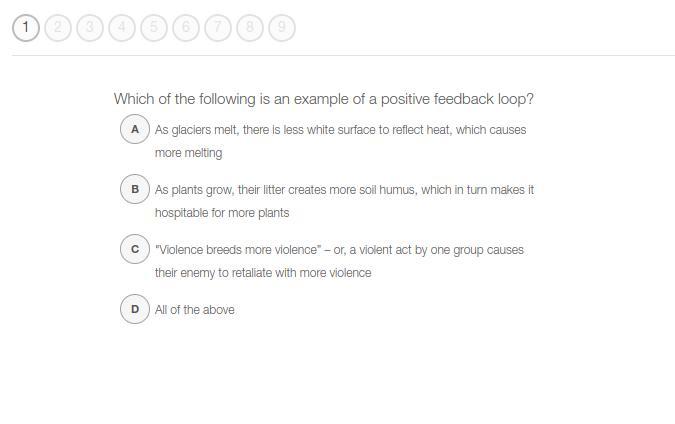Click "hospitable for more plants" text line
The image size is (675, 424).
[x=221, y=213]
